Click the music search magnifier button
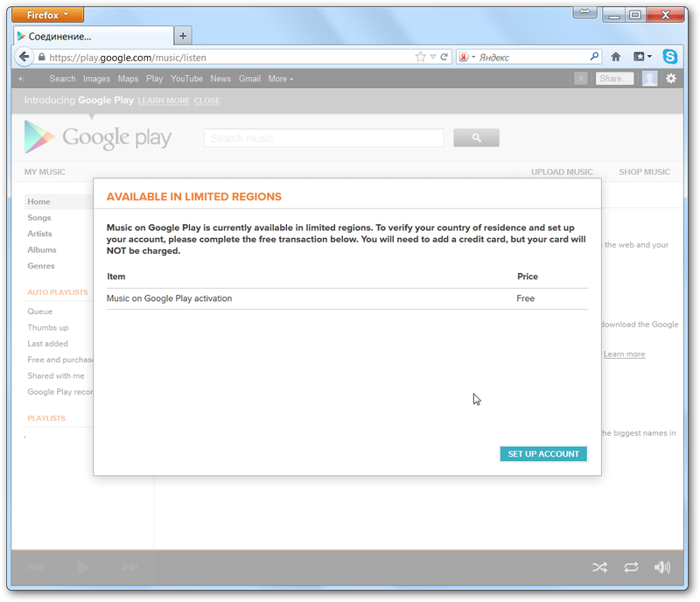 476,137
